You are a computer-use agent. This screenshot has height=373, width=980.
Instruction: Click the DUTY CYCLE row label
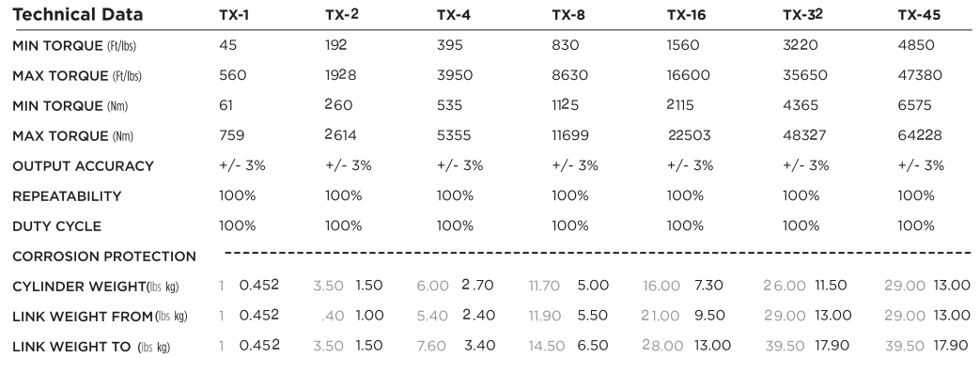tap(57, 226)
